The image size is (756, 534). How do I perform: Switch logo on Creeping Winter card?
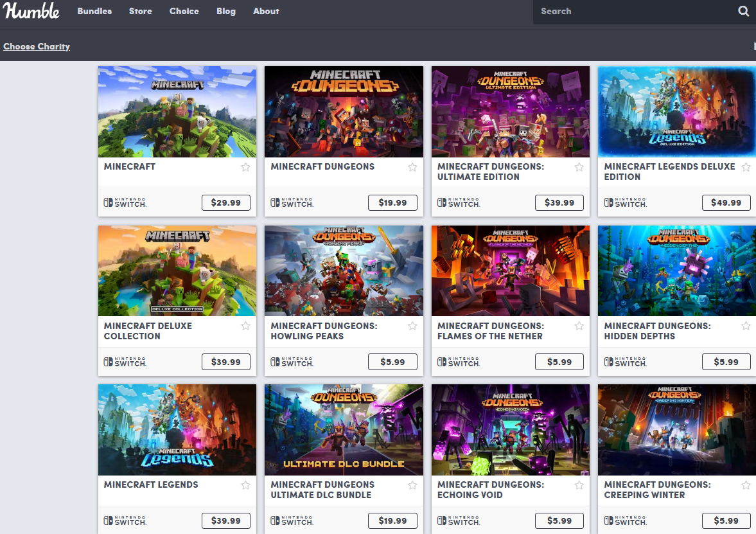(x=626, y=521)
